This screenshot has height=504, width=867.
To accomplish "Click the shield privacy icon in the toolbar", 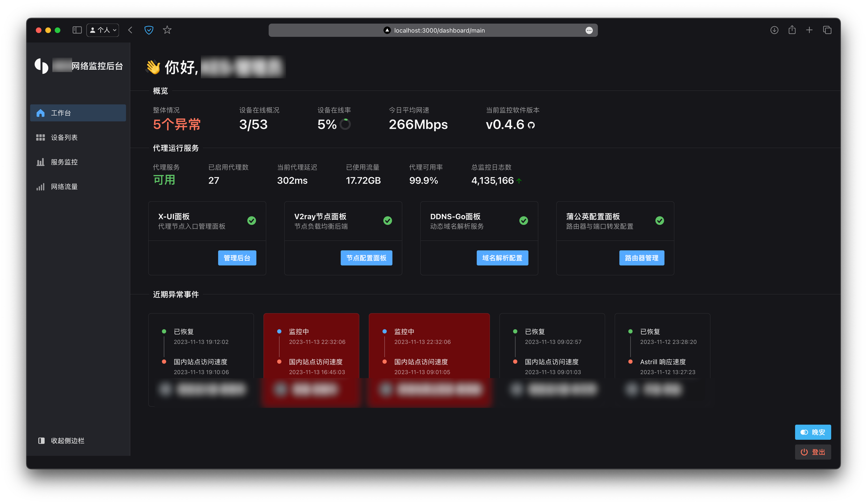I will (x=149, y=30).
